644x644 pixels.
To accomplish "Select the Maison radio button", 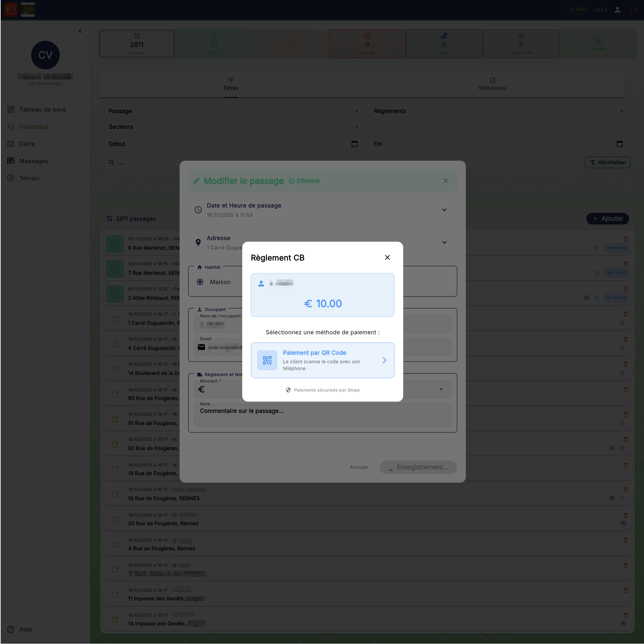I will coord(200,282).
